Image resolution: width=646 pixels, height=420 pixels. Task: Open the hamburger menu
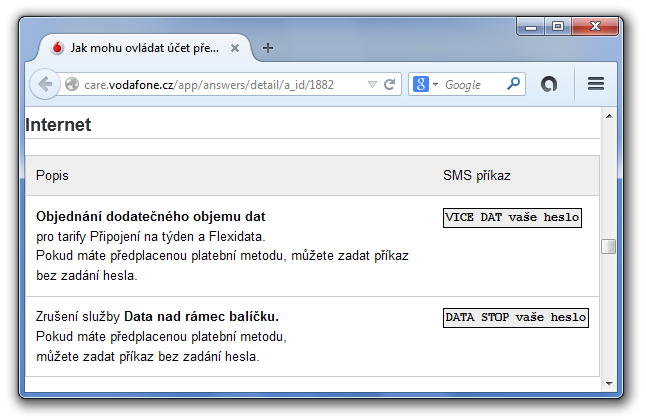tap(596, 84)
